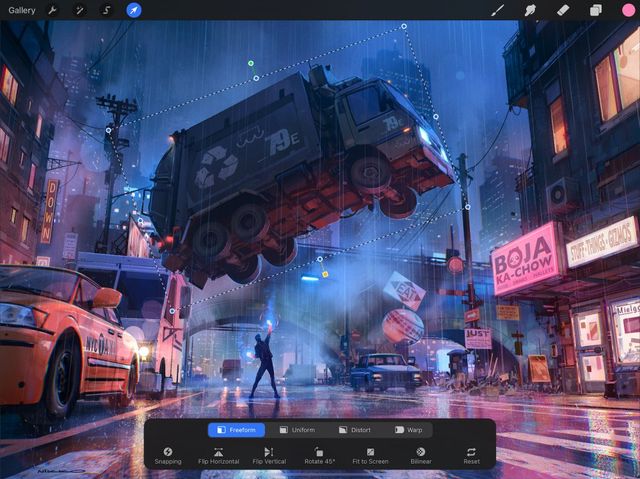Reset the transform

pos(471,456)
